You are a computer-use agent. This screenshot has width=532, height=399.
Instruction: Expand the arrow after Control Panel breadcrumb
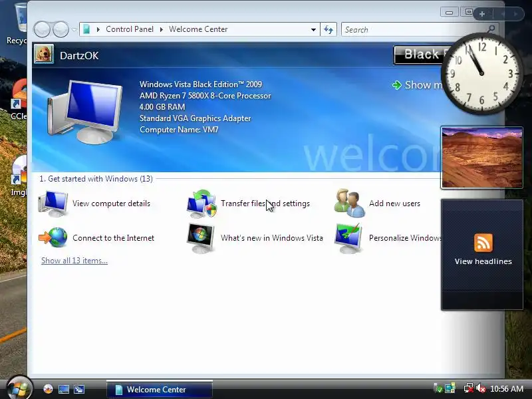coord(162,29)
